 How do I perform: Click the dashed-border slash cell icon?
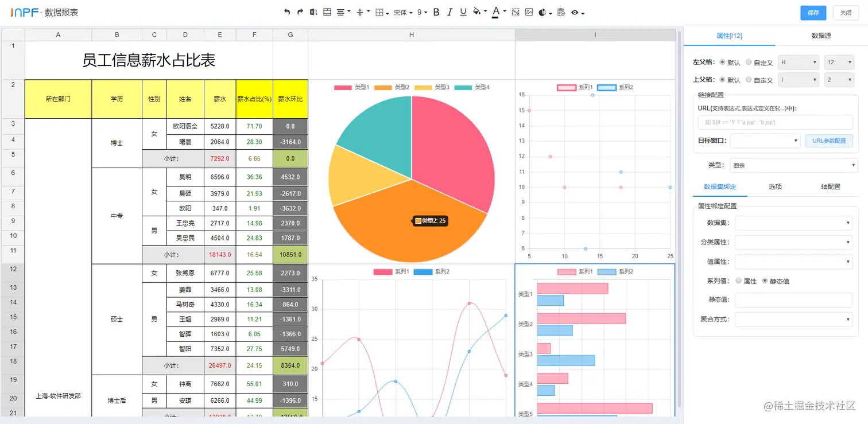tap(516, 12)
